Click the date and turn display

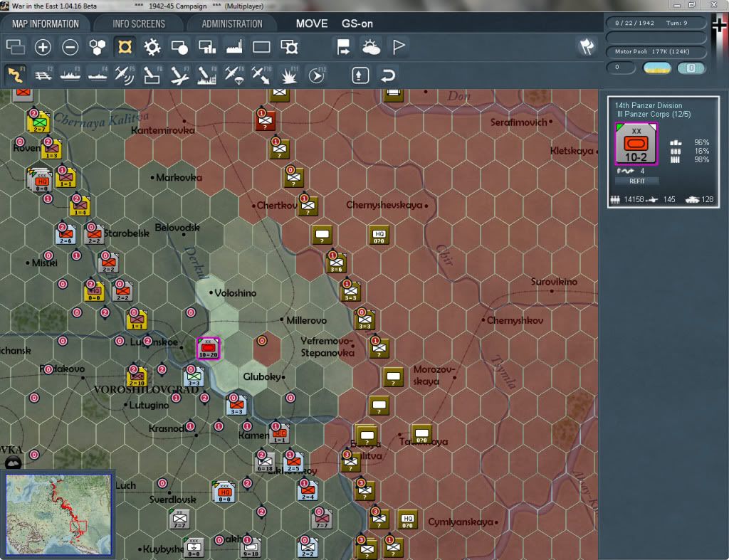click(x=656, y=23)
